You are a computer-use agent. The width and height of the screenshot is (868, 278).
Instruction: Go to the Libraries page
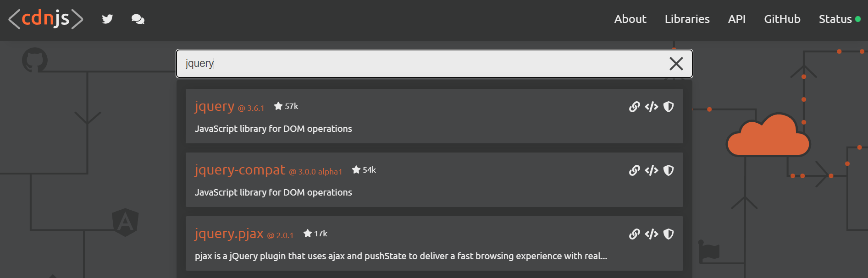click(687, 19)
